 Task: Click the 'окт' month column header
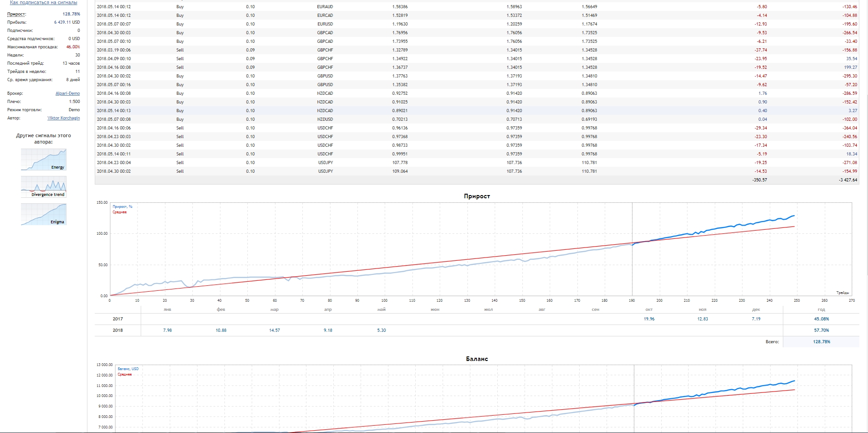point(649,310)
